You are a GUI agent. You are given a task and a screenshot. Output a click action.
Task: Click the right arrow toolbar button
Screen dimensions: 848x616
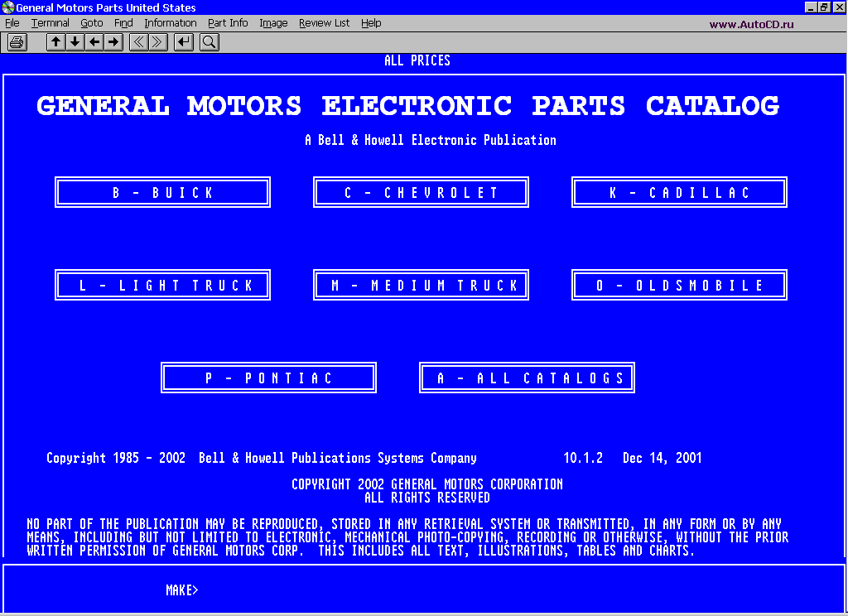coord(113,42)
